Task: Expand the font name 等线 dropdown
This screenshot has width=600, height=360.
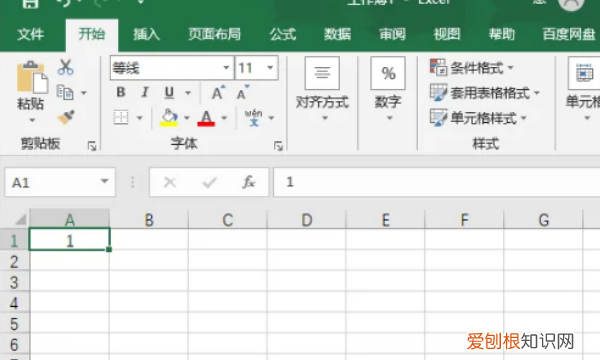Action: pos(226,68)
